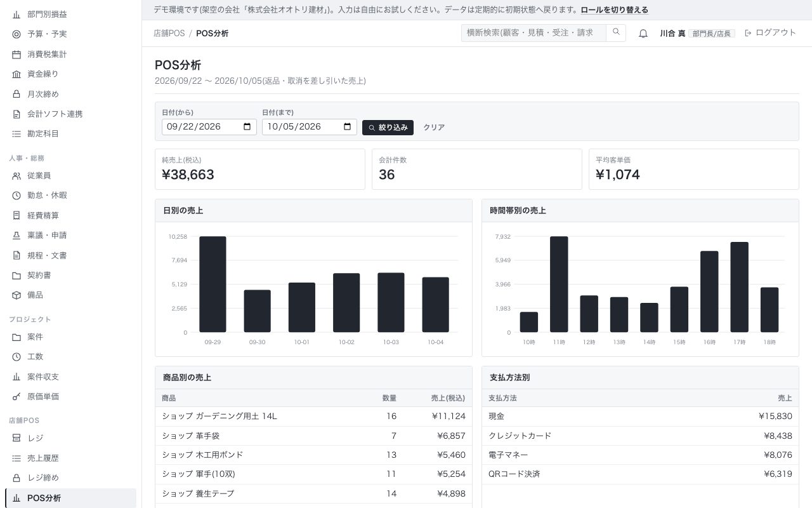
Task: Click the 17時 bar in 時間帯別の売上 chart
Action: 739,287
